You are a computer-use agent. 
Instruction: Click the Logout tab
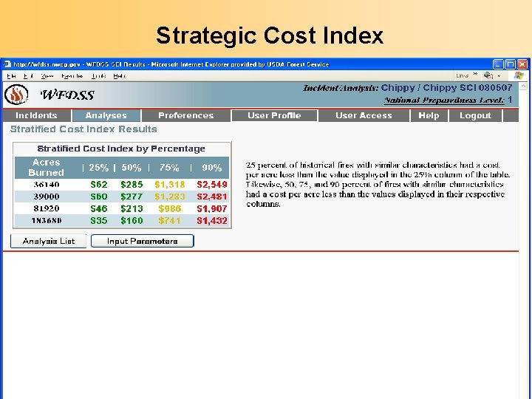click(x=475, y=115)
